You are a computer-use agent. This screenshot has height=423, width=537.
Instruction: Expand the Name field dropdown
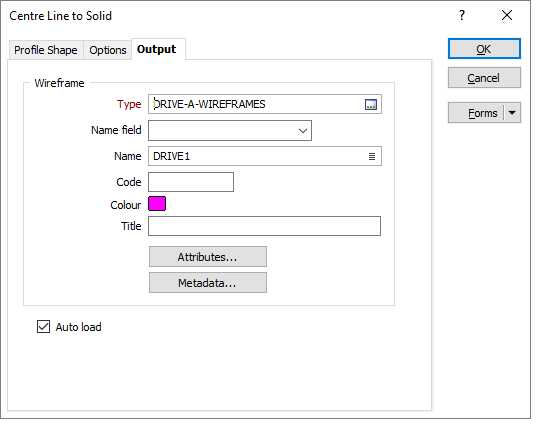(302, 130)
